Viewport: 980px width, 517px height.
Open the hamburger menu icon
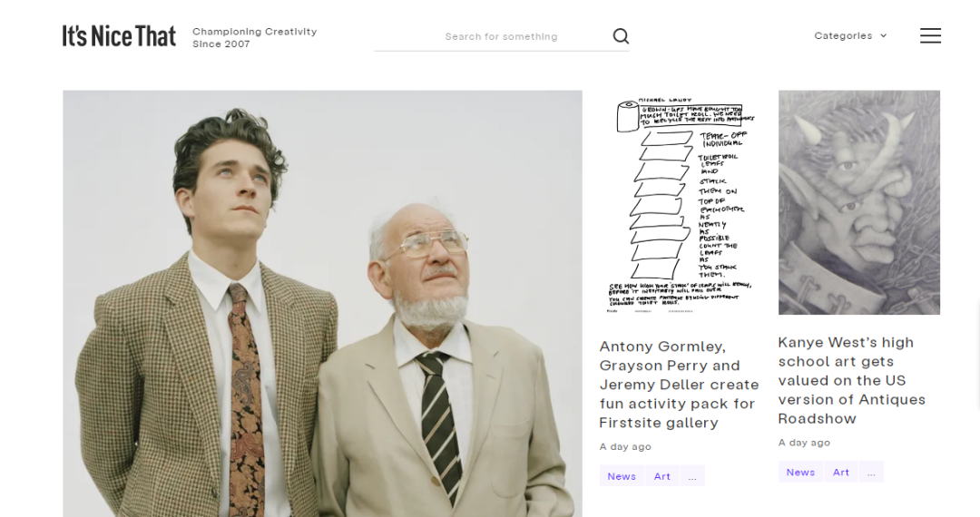click(930, 35)
